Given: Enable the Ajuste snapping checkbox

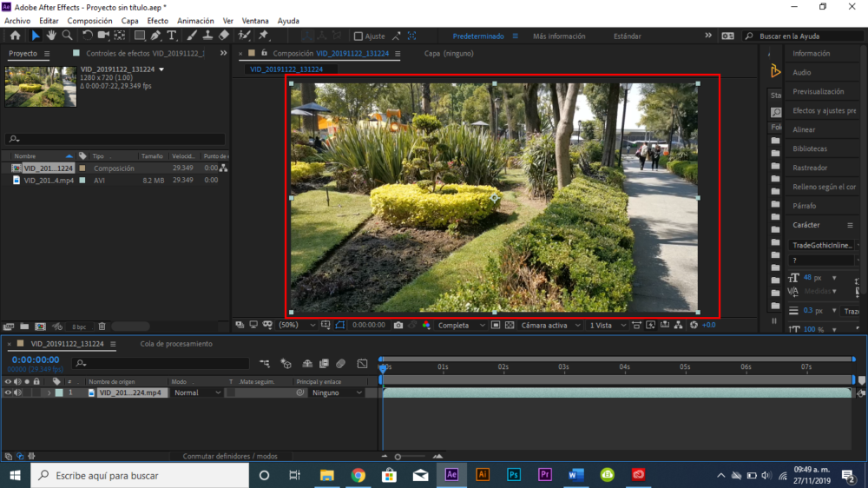Looking at the screenshot, I should tap(358, 36).
